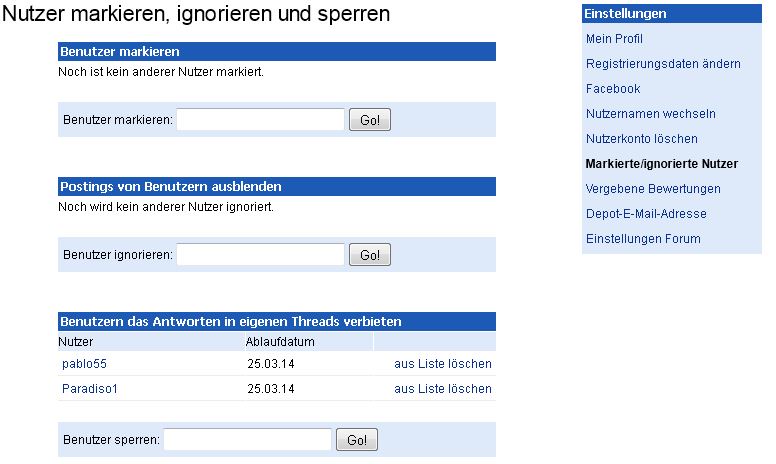
Task: Click the Einstellungen sidebar header
Action: 626,14
